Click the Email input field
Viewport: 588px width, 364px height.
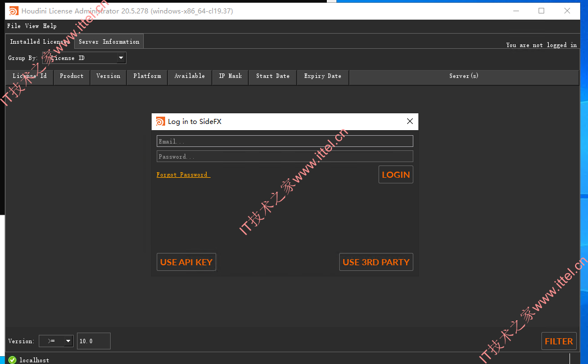point(285,141)
